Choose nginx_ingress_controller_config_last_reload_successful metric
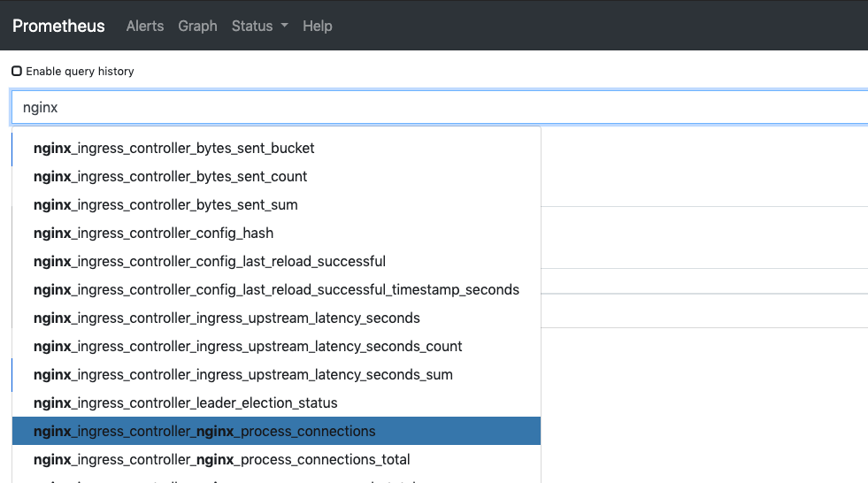The width and height of the screenshot is (868, 483). click(x=210, y=261)
